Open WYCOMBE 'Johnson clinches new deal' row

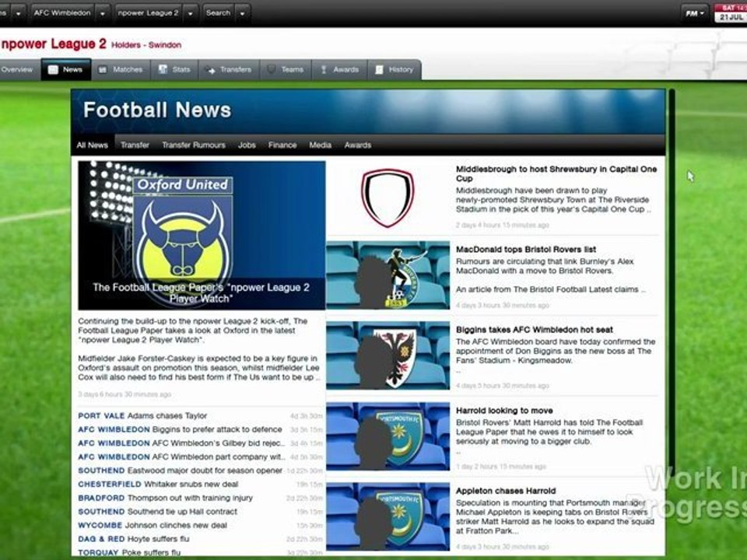pyautogui.click(x=200, y=526)
